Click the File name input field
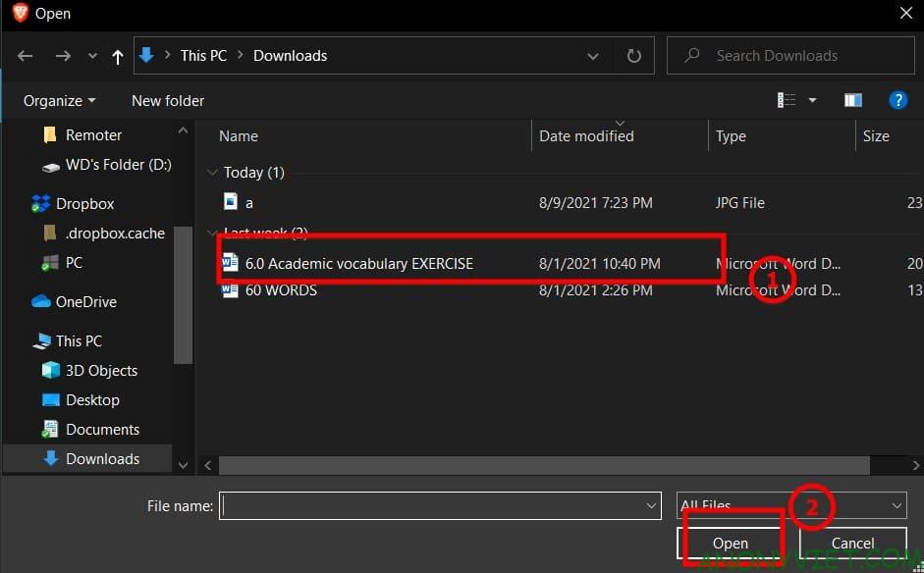The width and height of the screenshot is (924, 573). pos(432,506)
